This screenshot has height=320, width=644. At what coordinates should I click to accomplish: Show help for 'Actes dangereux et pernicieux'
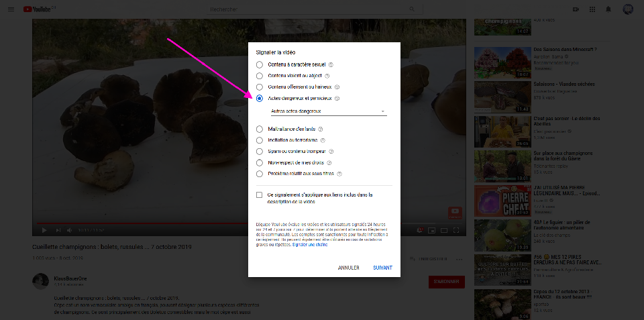coord(336,99)
